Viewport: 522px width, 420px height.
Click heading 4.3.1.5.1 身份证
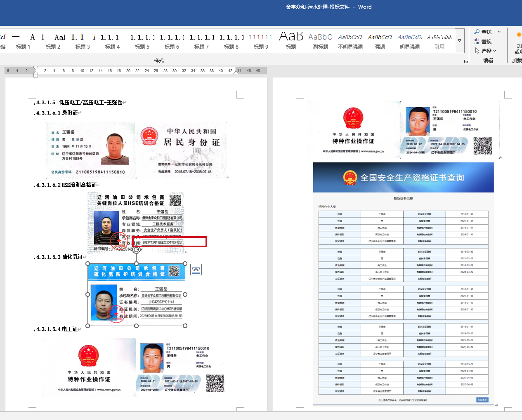[57, 113]
